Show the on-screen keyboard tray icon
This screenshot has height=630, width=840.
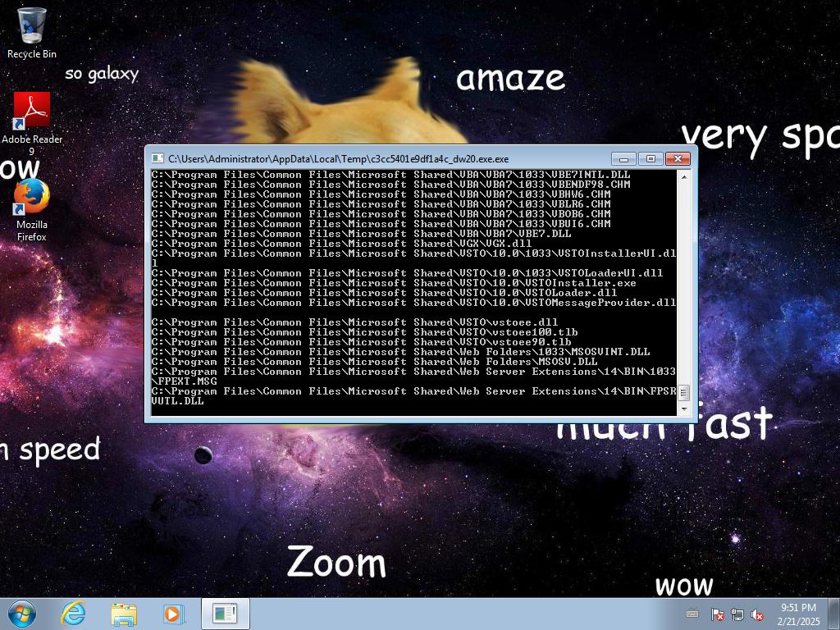point(692,614)
